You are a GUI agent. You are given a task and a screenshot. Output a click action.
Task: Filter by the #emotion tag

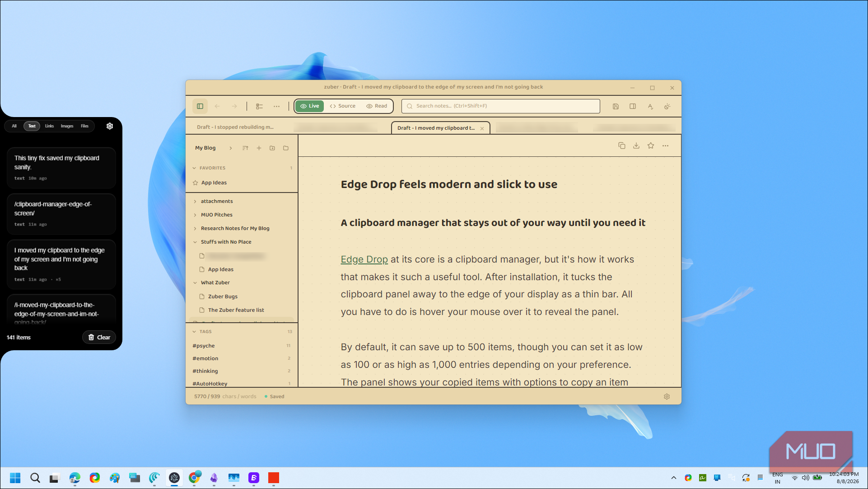[205, 358]
